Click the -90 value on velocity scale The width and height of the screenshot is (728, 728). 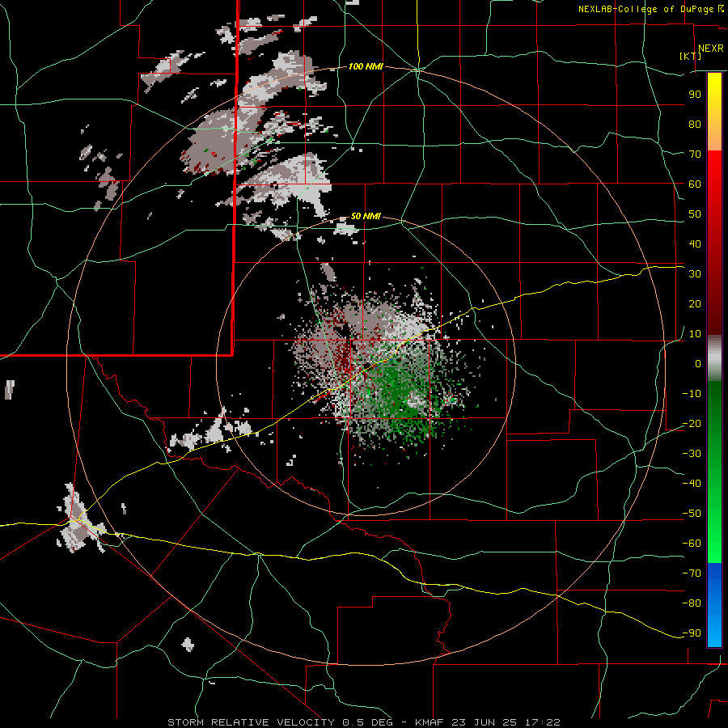click(692, 633)
